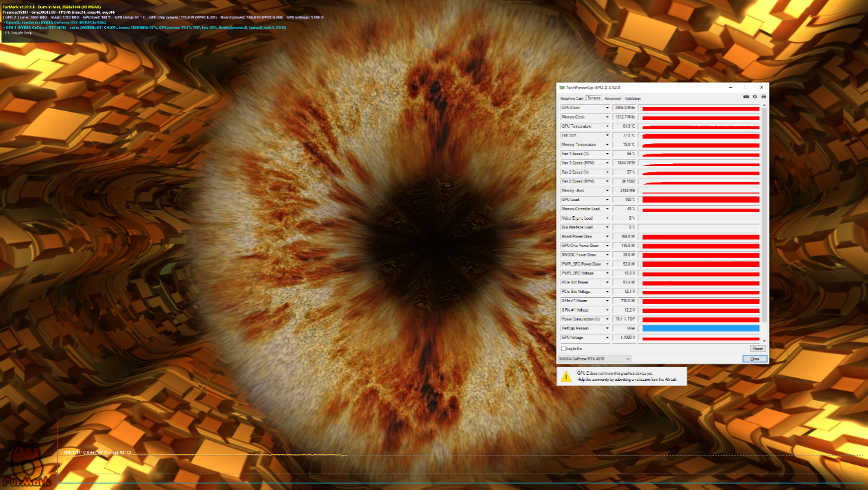Image resolution: width=868 pixels, height=490 pixels.
Task: Switch to the Advanced tab
Action: point(612,98)
